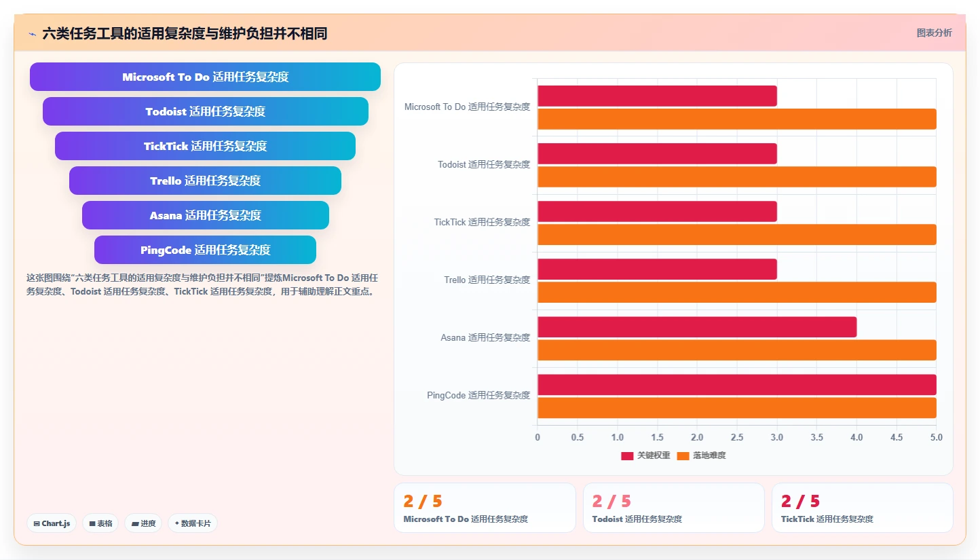980x560 pixels.
Task: Select the PingCode funnel bar
Action: coord(205,250)
